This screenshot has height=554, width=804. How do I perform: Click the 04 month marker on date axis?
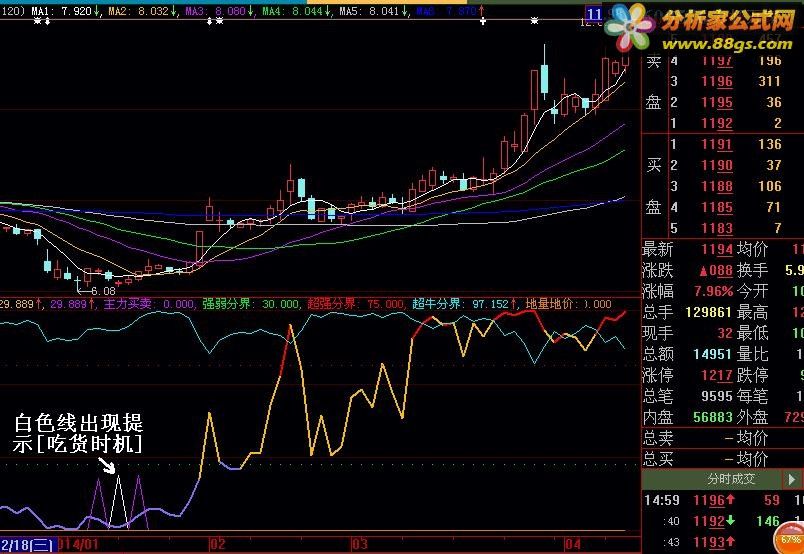[573, 544]
